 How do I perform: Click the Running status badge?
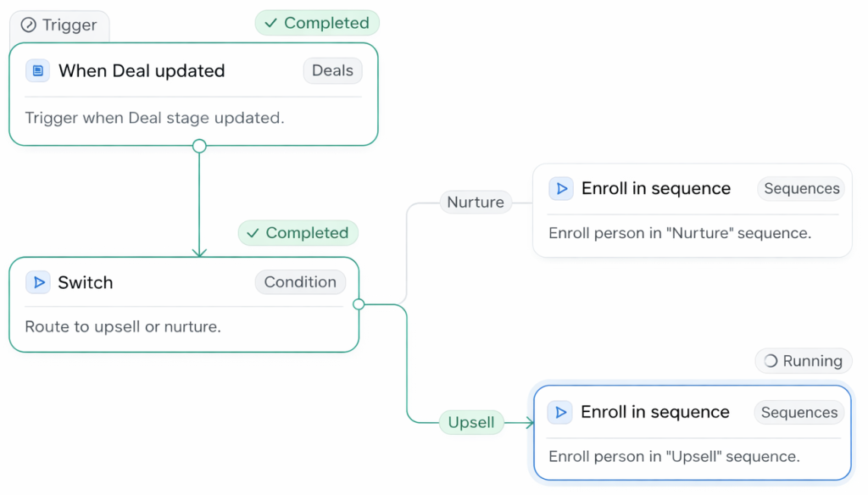tap(803, 361)
